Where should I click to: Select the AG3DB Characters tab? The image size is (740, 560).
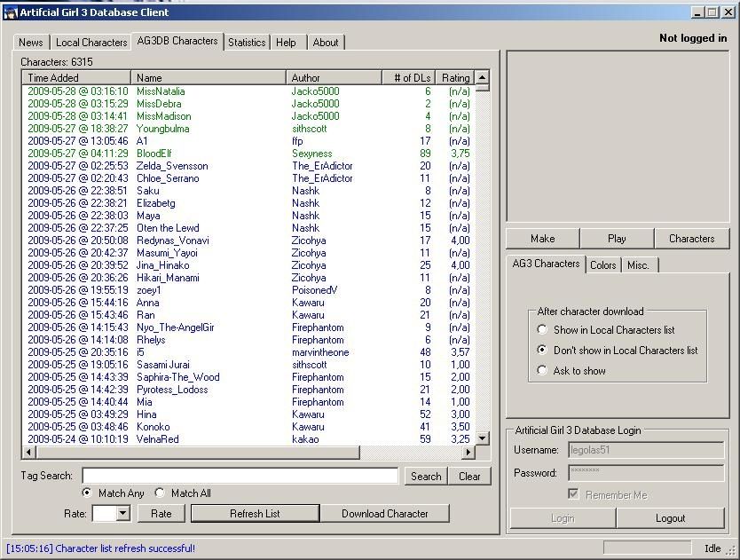point(177,41)
